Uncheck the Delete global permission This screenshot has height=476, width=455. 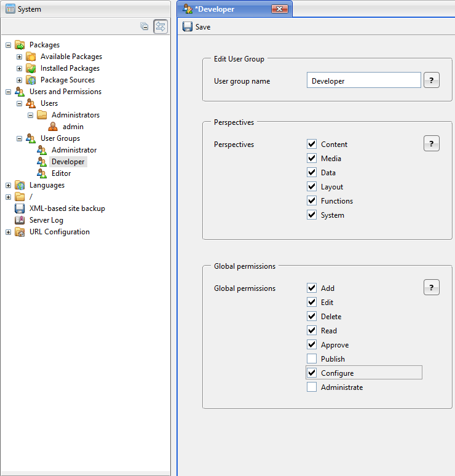[x=312, y=316]
